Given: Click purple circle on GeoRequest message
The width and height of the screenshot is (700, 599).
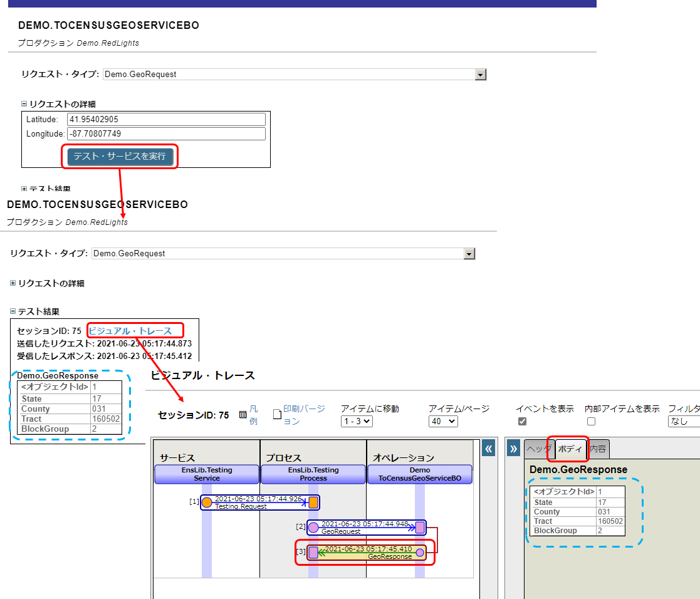Looking at the screenshot, I should (x=313, y=528).
